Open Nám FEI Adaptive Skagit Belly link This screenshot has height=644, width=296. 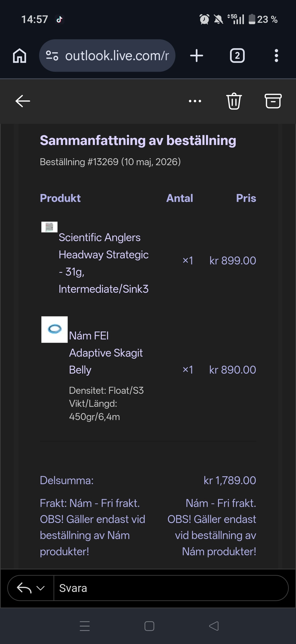click(x=106, y=353)
